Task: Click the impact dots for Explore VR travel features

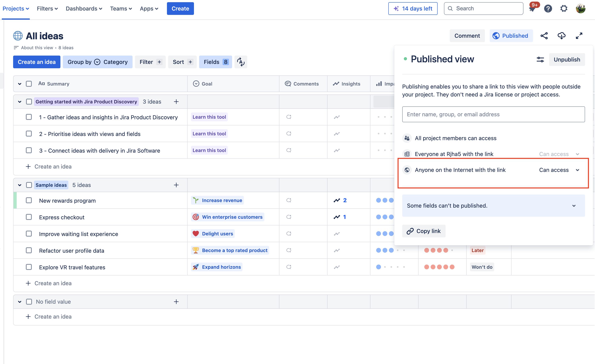Action: tap(391, 267)
